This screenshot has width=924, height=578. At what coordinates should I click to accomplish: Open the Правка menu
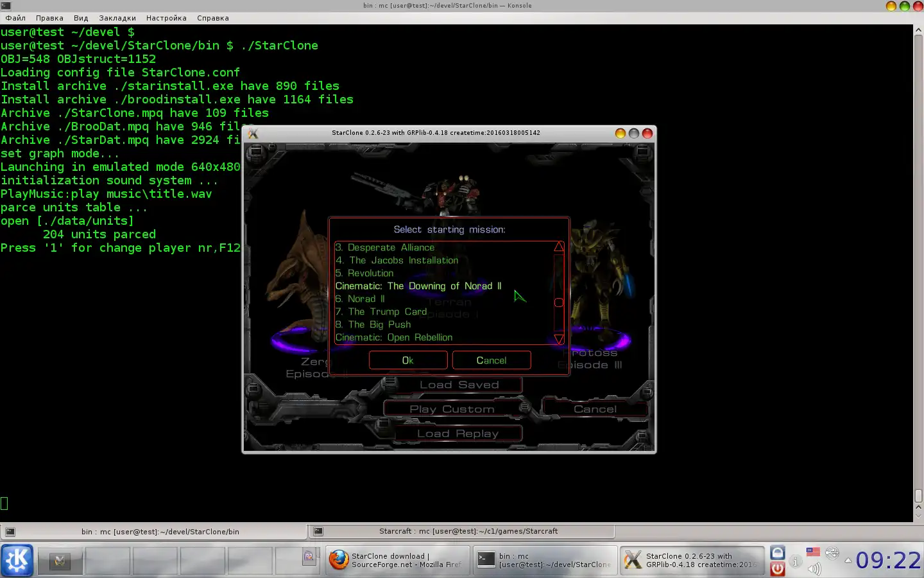pos(49,18)
